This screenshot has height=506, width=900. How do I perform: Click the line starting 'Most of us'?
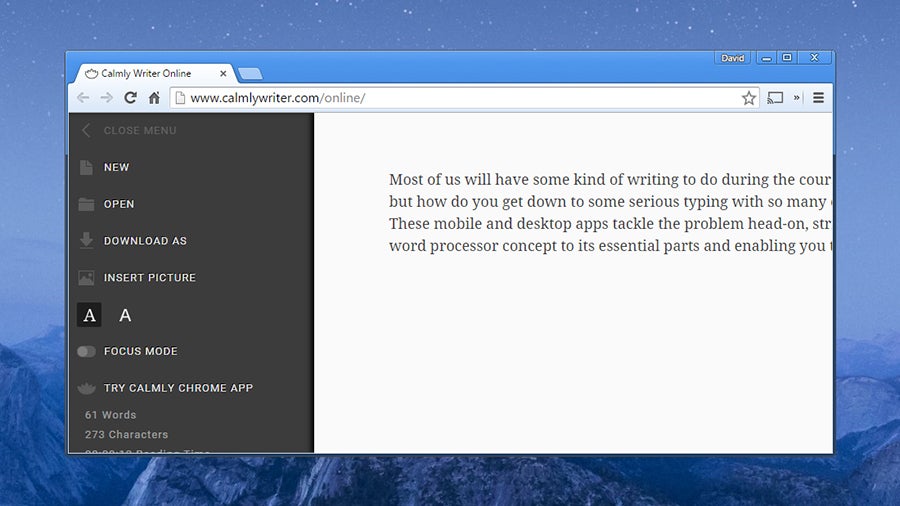610,180
